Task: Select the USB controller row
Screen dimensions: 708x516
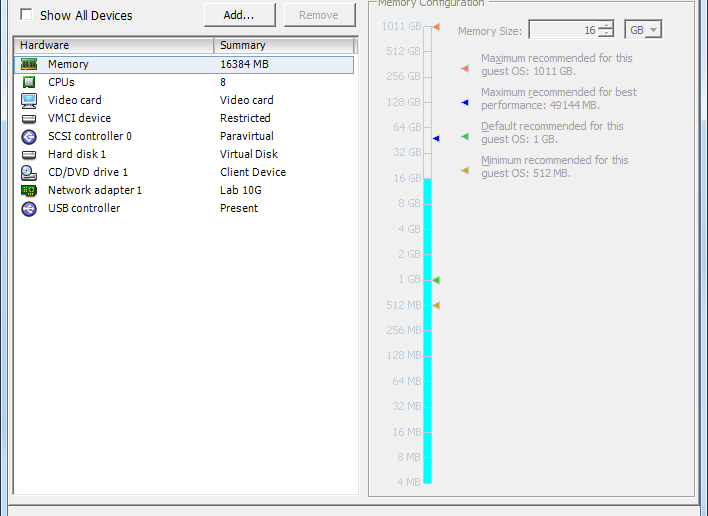Action: pyautogui.click(x=184, y=209)
